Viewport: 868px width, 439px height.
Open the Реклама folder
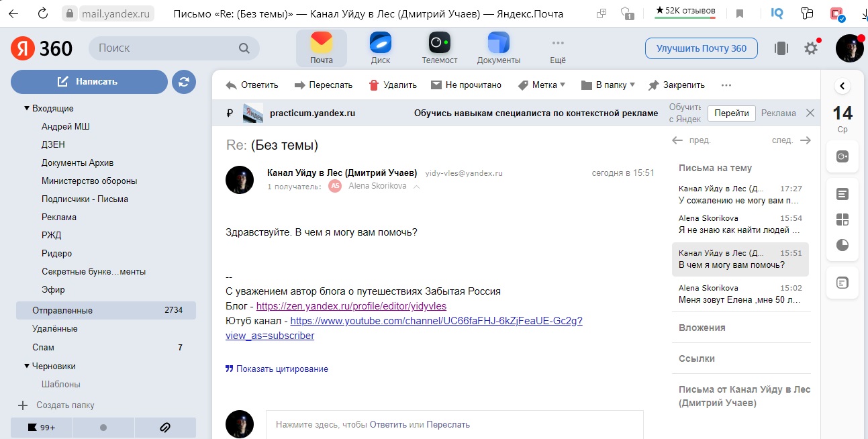pyautogui.click(x=59, y=217)
